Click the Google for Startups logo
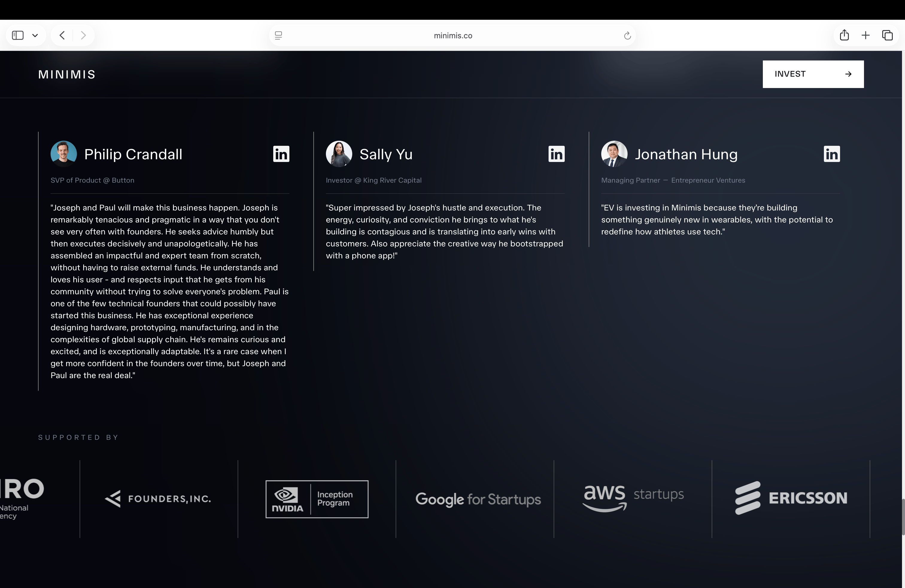905x588 pixels. click(478, 499)
